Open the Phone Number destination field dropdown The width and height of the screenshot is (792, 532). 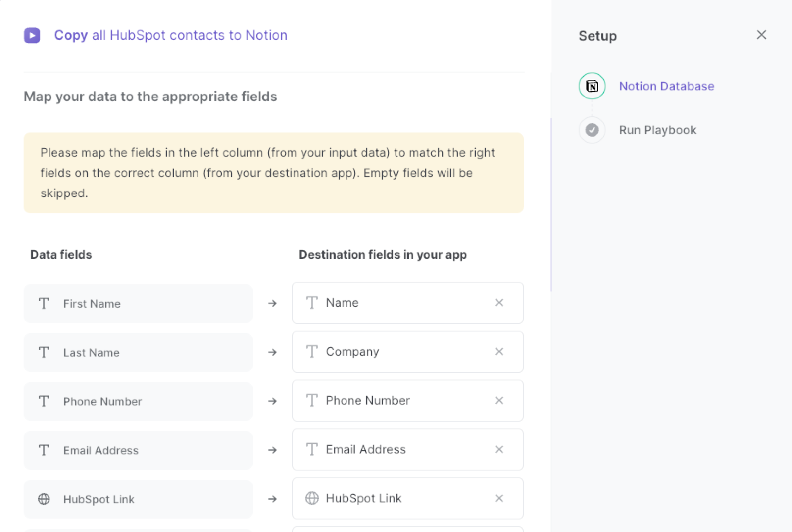point(407,400)
